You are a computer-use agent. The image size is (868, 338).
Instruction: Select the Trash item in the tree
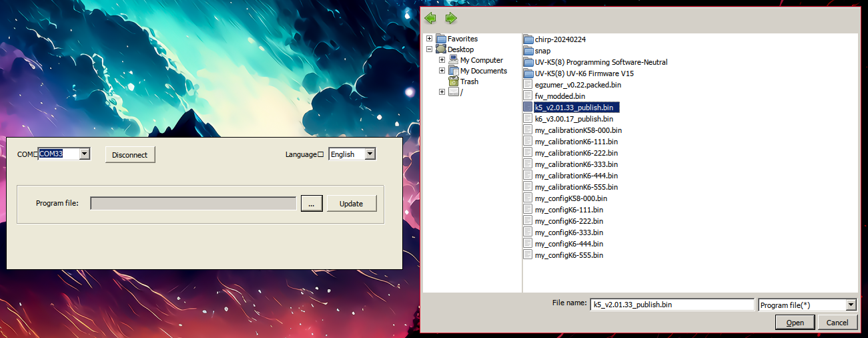469,81
